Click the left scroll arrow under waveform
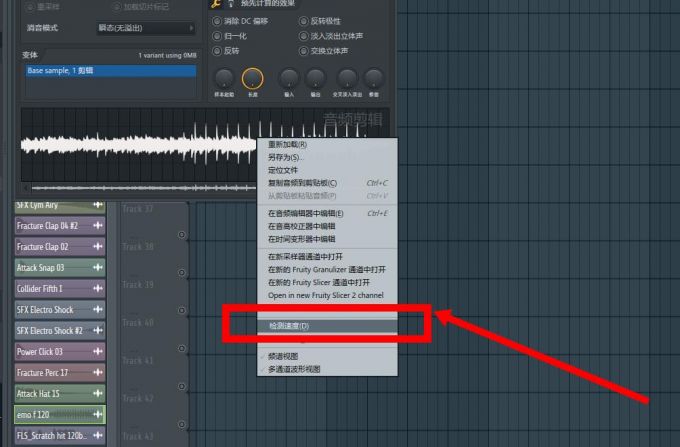The height and width of the screenshot is (447, 680). click(26, 188)
